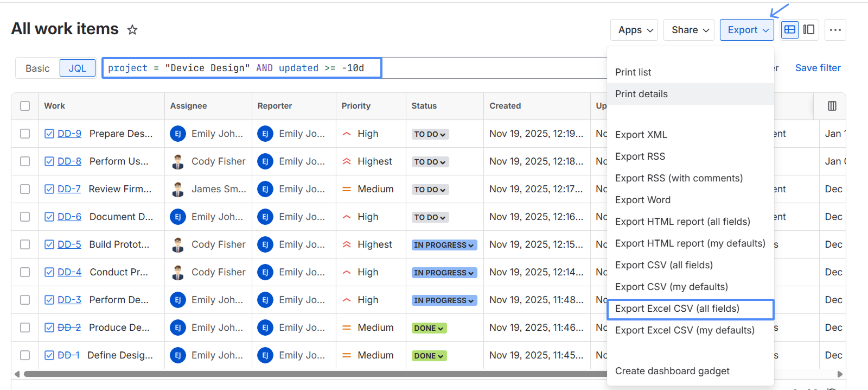The image size is (868, 390).
Task: Open the column configuration icon
Action: tap(832, 106)
